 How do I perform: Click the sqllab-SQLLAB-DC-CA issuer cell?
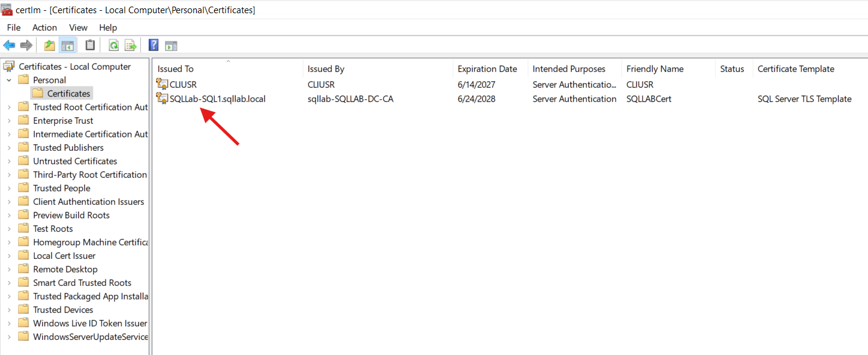[x=350, y=99]
